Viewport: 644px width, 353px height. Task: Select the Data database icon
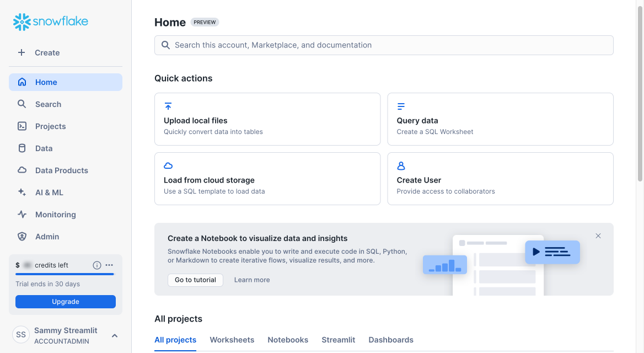[x=22, y=148]
